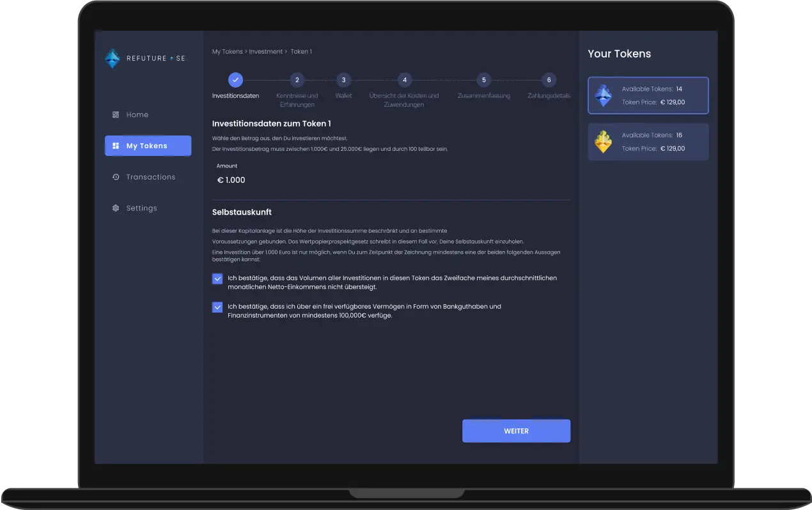Open step 5 Zusammenfassung
812x510 pixels.
pos(484,80)
